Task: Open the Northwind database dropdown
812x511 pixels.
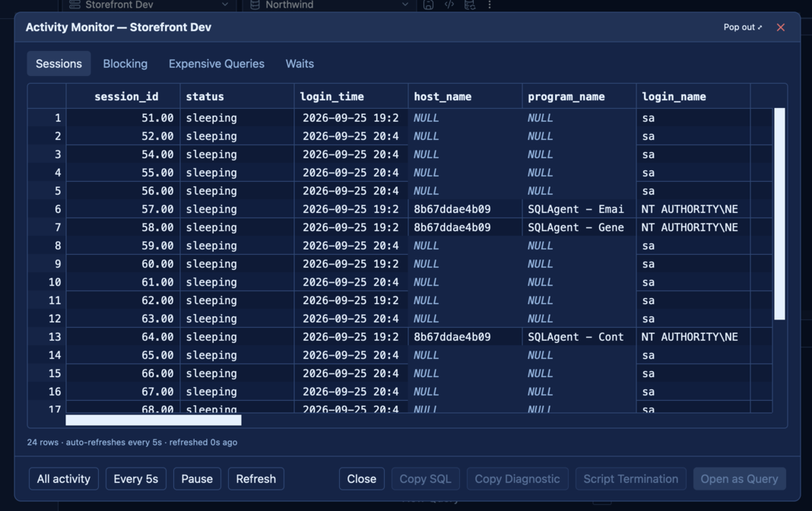Action: tap(329, 5)
